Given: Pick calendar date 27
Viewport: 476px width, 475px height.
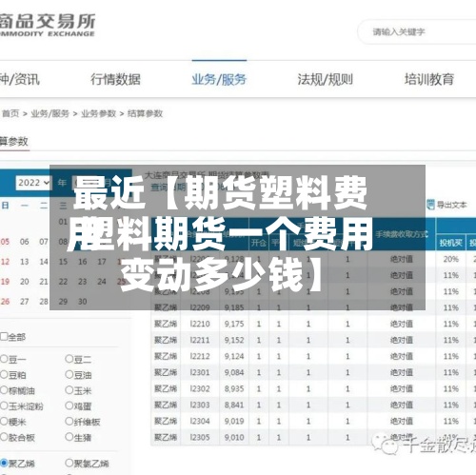Looking at the screenshot, I should (25, 302).
